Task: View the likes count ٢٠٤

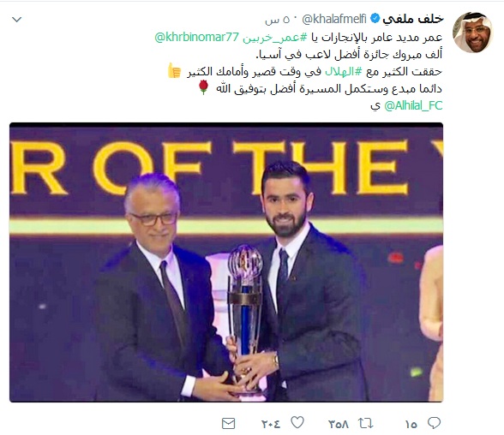Action: [271, 425]
